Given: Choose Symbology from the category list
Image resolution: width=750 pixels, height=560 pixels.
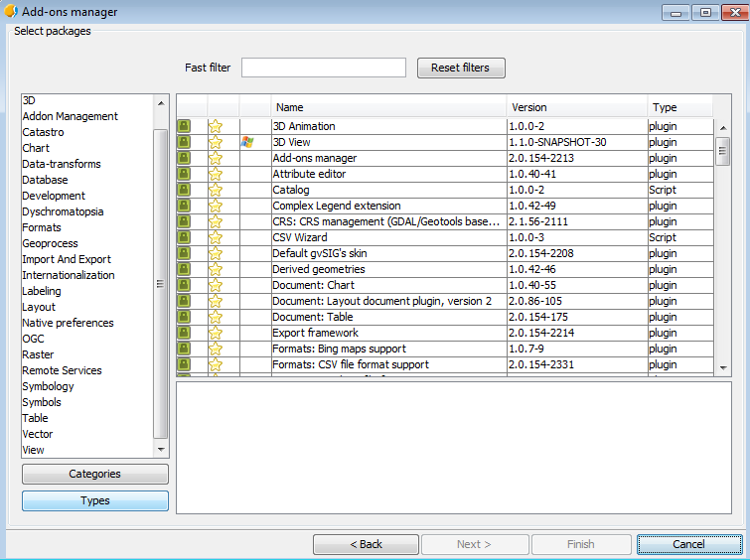Looking at the screenshot, I should point(48,386).
